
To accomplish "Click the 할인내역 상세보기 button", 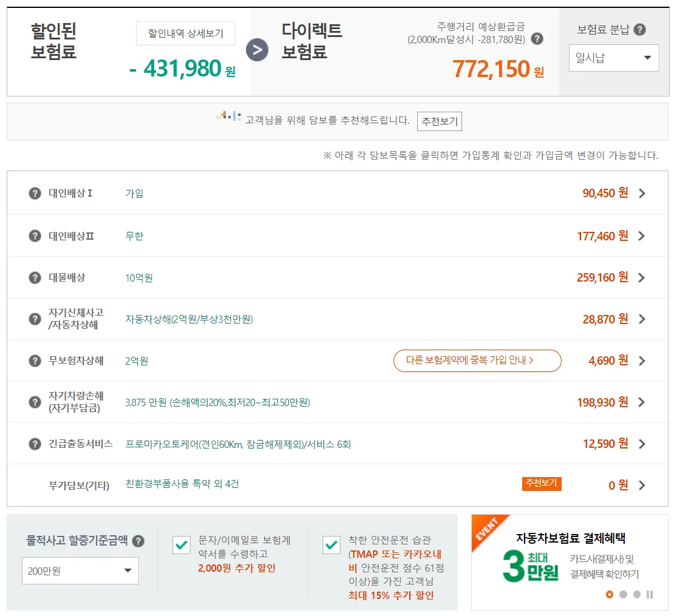I will (x=185, y=33).
